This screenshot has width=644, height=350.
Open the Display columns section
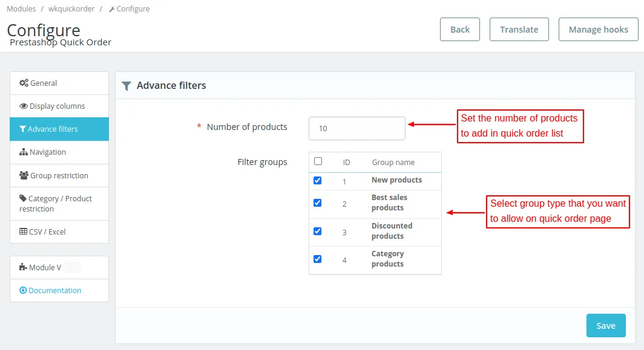tap(57, 106)
